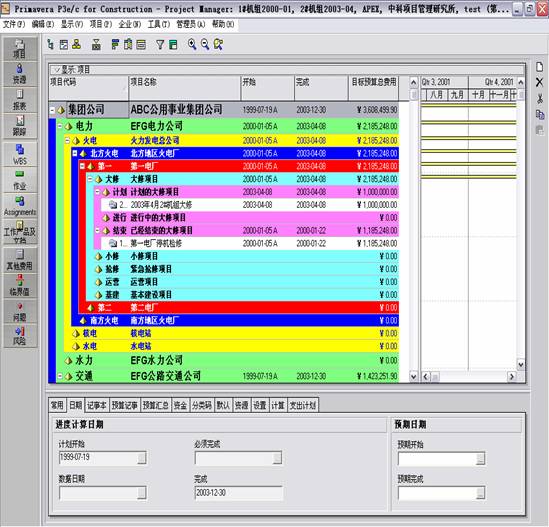The width and height of the screenshot is (549, 527).
Task: Select the 第一电厂停机检修 project row
Action: [x=250, y=243]
